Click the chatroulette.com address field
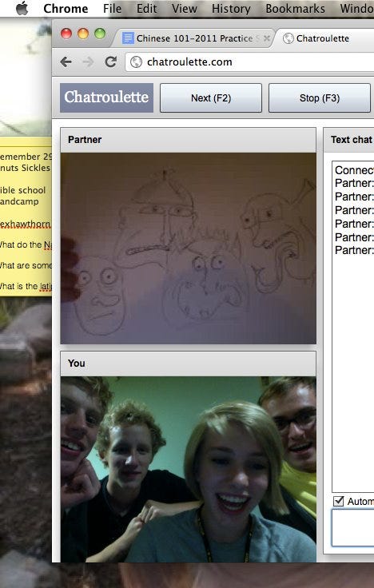This screenshot has width=374, height=588. pyautogui.click(x=250, y=62)
